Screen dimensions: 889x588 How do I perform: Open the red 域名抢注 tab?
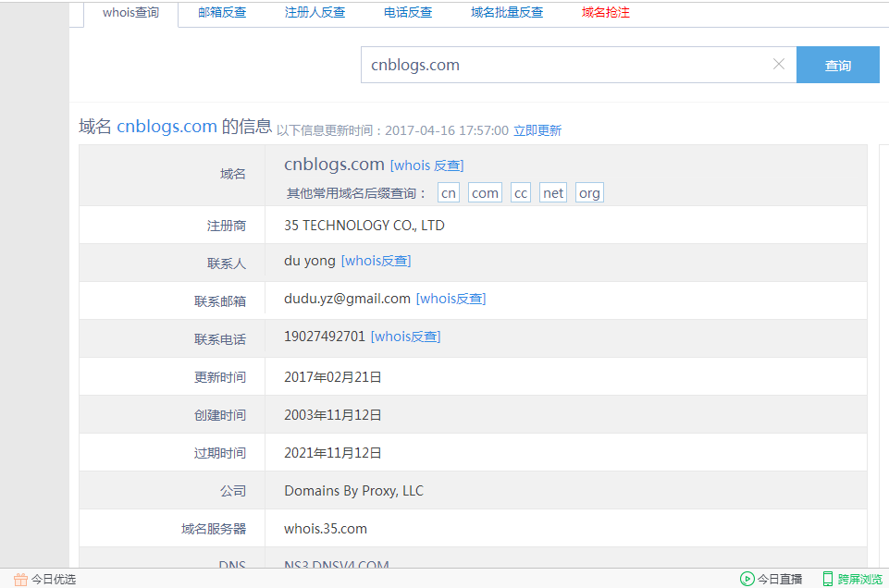point(606,12)
